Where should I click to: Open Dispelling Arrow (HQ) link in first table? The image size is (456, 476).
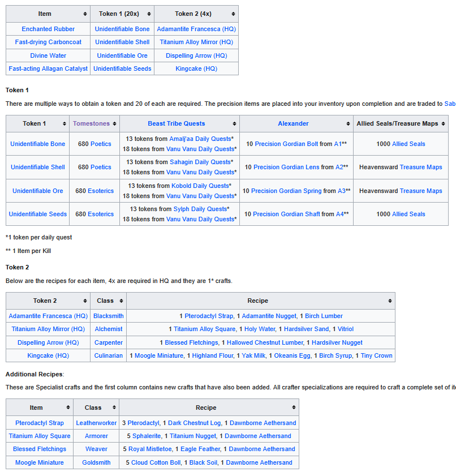tap(196, 55)
